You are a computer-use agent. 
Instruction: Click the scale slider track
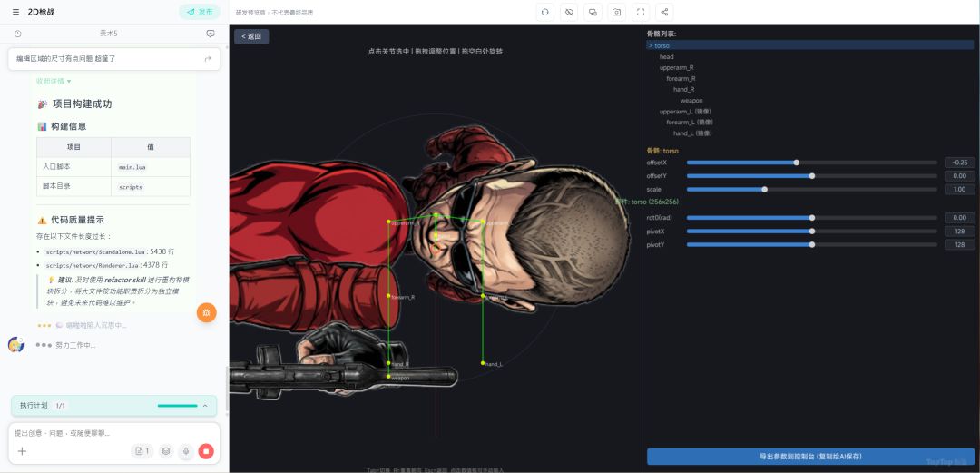click(811, 189)
